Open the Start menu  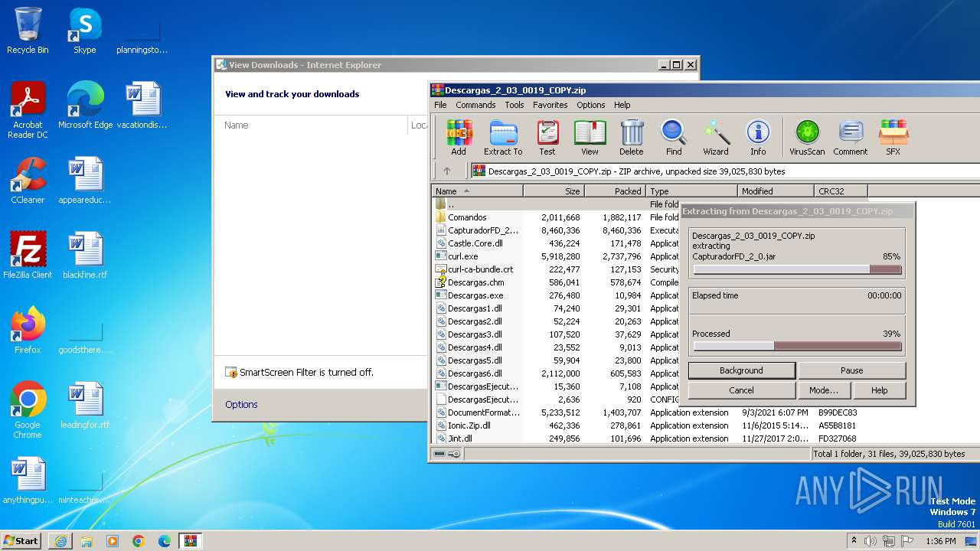click(x=21, y=541)
